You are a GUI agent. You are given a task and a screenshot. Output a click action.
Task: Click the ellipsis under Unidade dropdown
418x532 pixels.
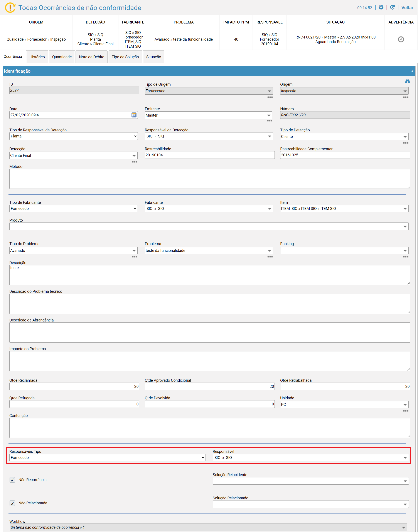(x=406, y=411)
